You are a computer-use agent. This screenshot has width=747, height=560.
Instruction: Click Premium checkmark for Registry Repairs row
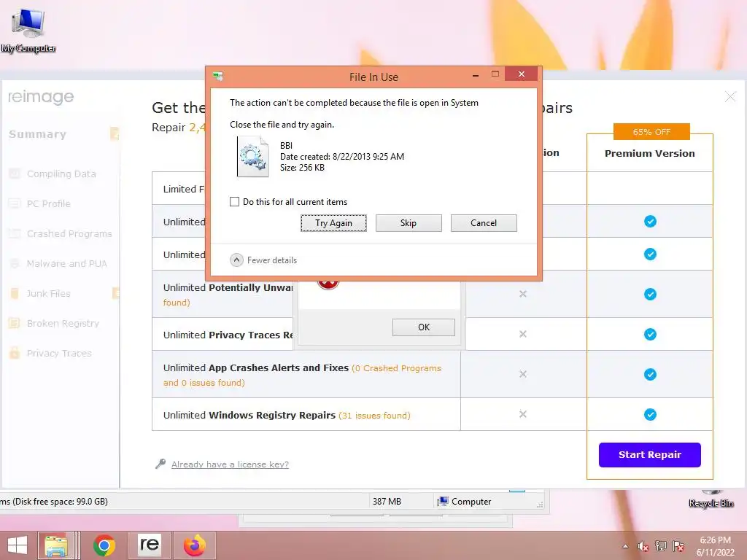(650, 414)
